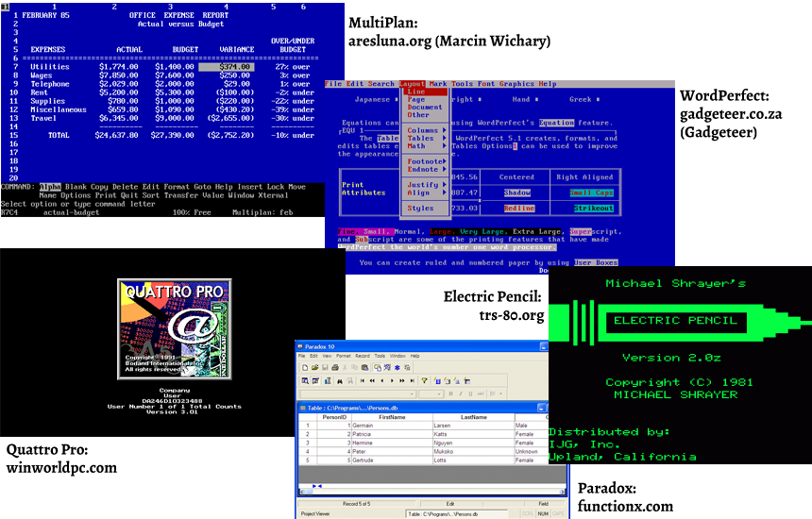
Task: Click the Save floppy disk icon in Paradox
Action: click(x=325, y=367)
